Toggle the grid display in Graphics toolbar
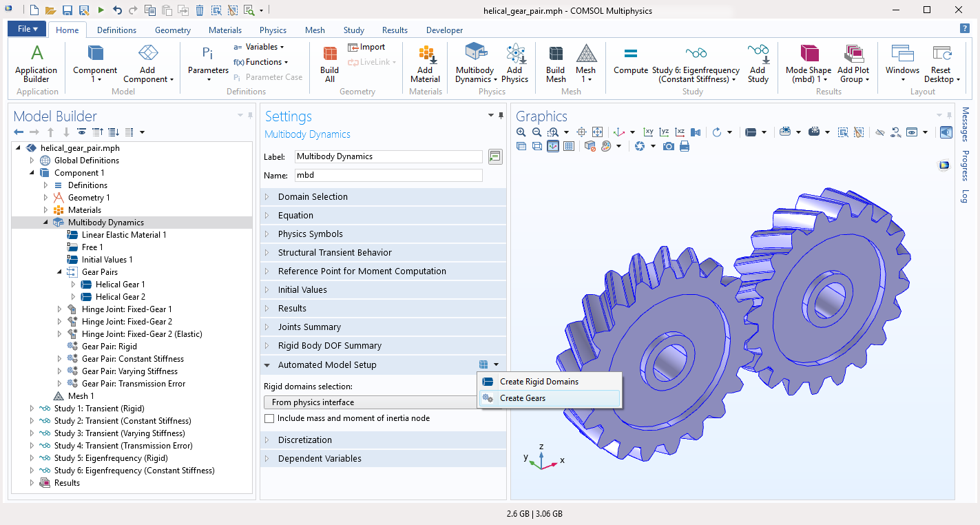The width and height of the screenshot is (980, 525). tap(569, 146)
